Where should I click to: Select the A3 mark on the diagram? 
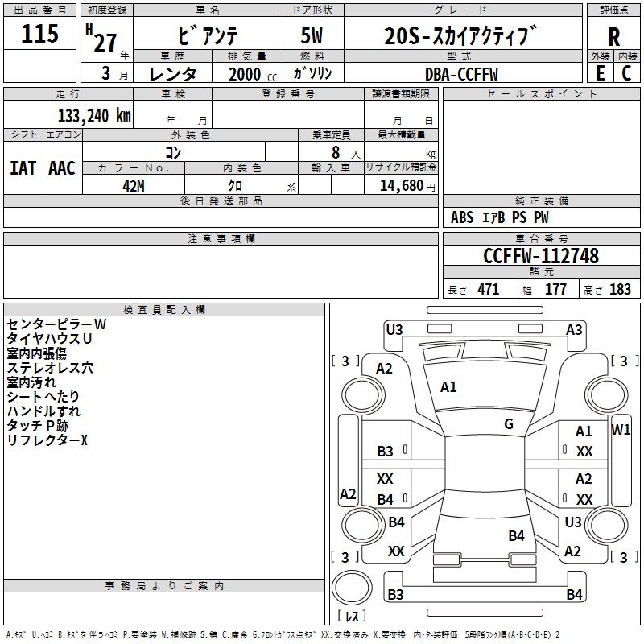(x=574, y=330)
